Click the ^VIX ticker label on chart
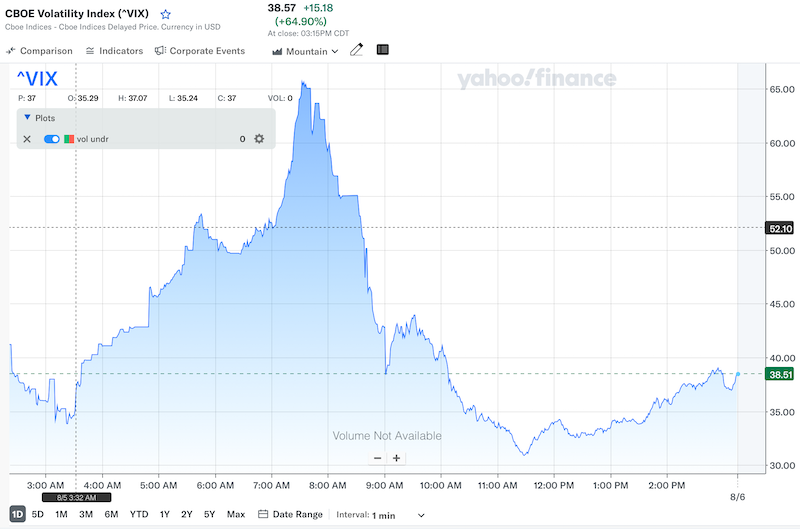The width and height of the screenshot is (800, 529). pos(37,79)
